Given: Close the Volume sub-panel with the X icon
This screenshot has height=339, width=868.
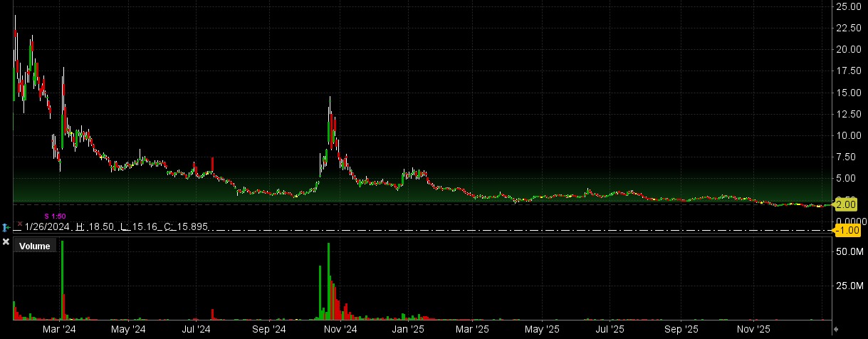Looking at the screenshot, I should [x=6, y=243].
